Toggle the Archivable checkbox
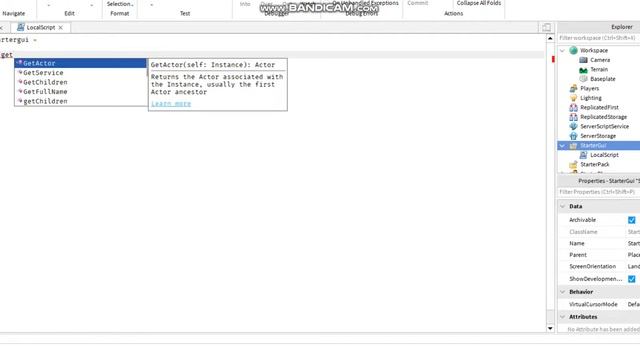The image size is (640, 360). [631, 220]
